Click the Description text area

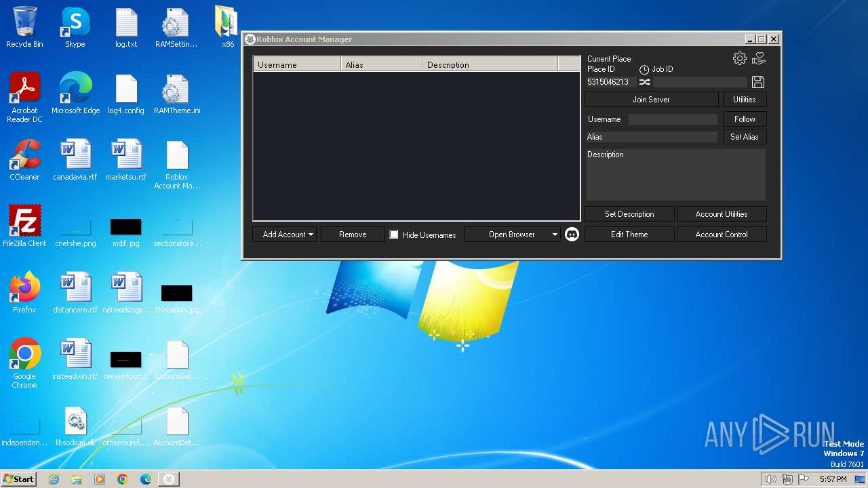click(676, 174)
